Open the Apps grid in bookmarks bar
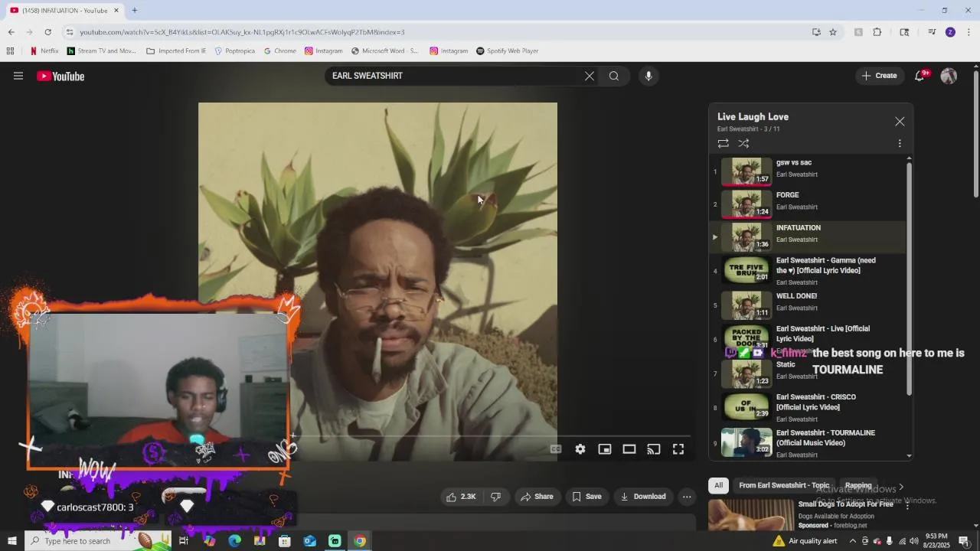The image size is (980, 551). tap(10, 51)
